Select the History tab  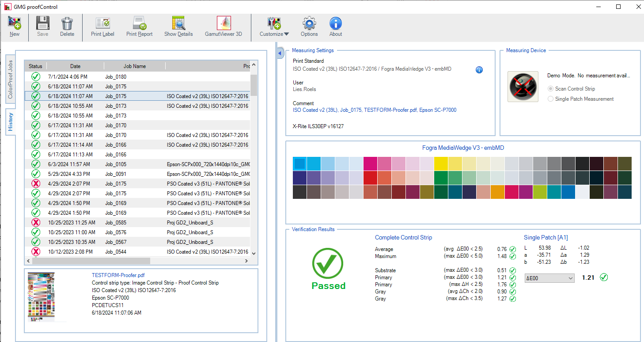coord(11,122)
